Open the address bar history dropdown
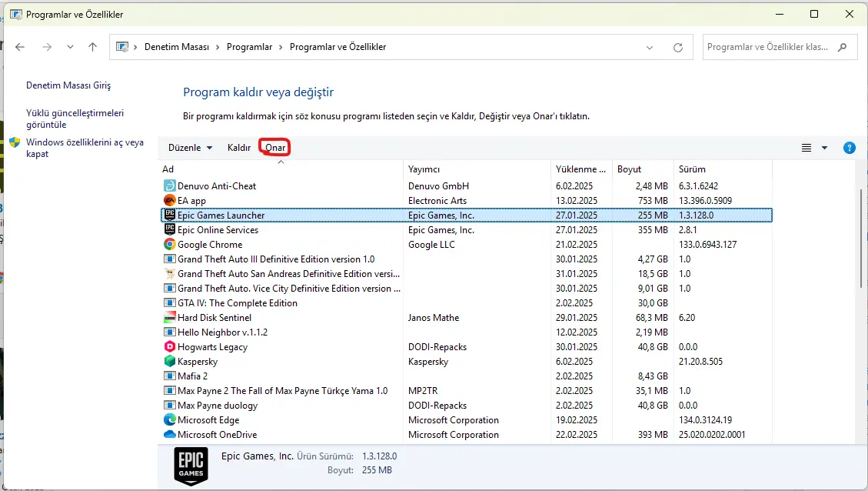The image size is (868, 491). [650, 48]
